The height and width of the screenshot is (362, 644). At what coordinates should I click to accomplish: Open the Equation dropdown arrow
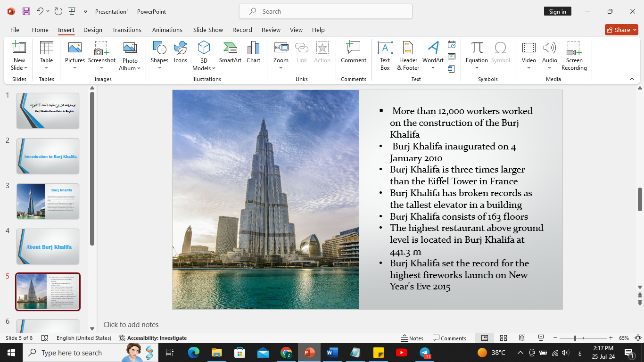click(477, 68)
